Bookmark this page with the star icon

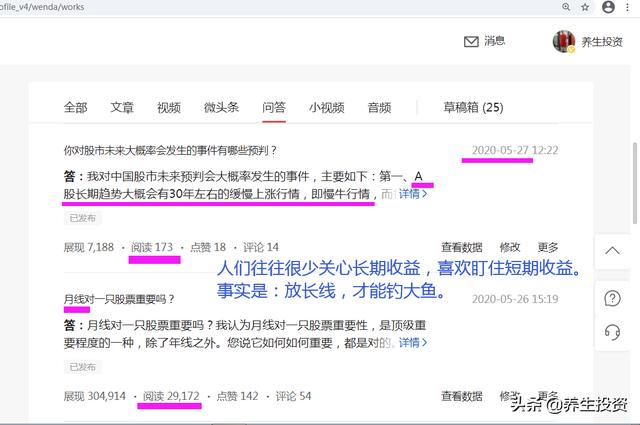585,7
